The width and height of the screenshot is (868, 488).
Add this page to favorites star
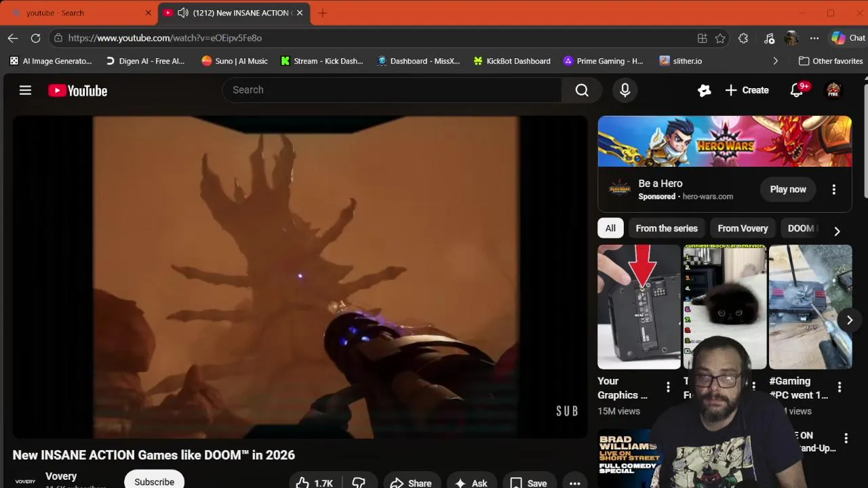(720, 38)
